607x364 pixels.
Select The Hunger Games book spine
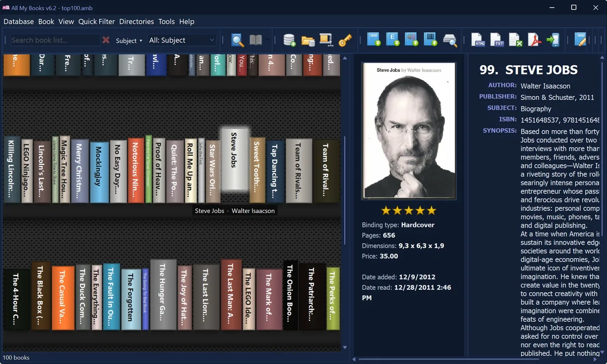pos(163,295)
